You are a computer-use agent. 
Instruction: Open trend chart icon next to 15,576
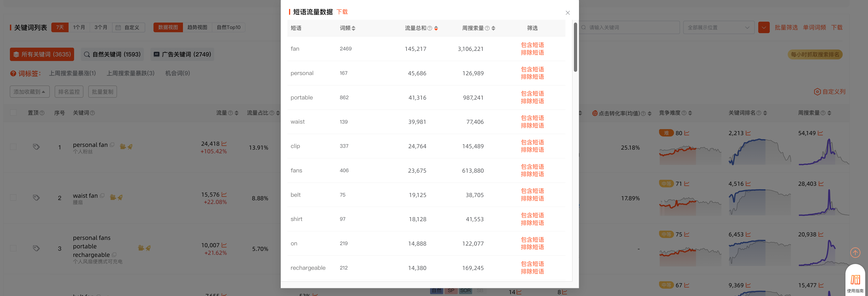tap(224, 194)
